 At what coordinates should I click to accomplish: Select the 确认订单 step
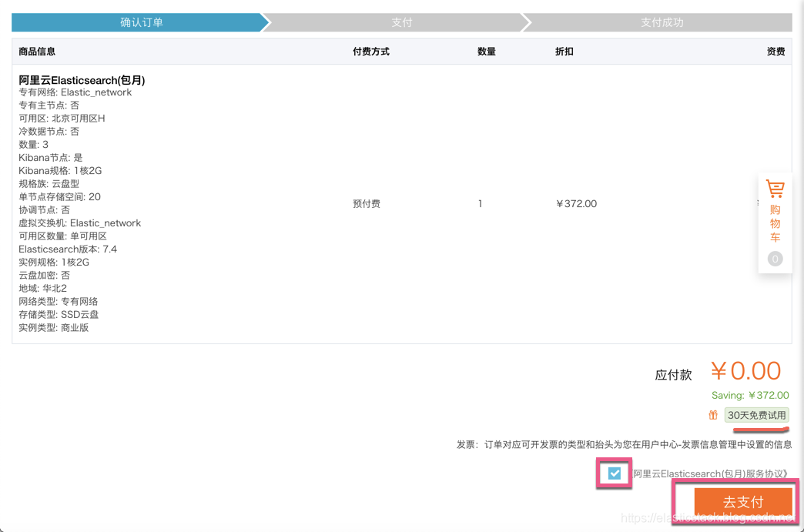[x=141, y=22]
